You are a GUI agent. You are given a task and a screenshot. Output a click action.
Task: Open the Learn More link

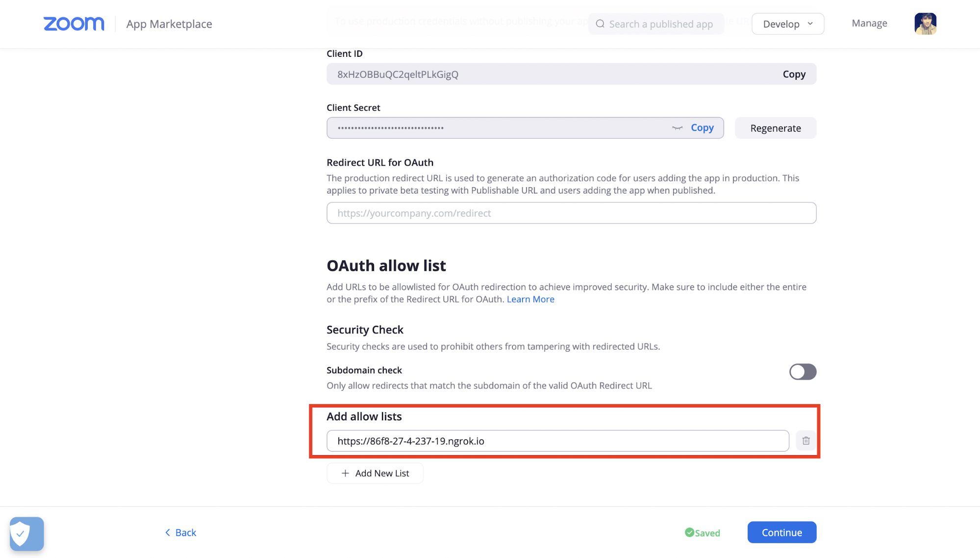[x=530, y=299]
